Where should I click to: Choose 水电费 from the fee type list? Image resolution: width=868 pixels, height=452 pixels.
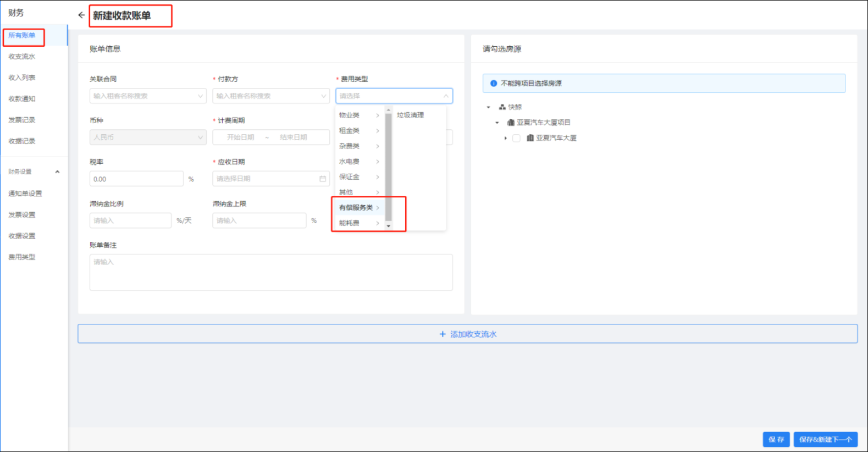[x=350, y=162]
